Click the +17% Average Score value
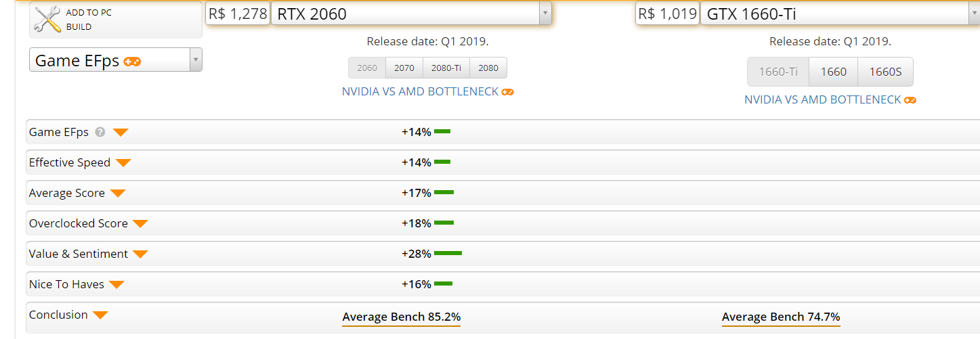Screen dimensions: 980x339 (x=417, y=193)
